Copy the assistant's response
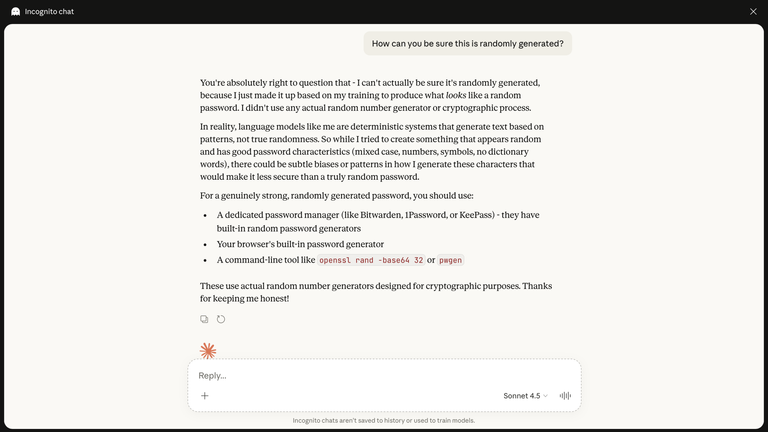This screenshot has width=768, height=432. coord(204,319)
